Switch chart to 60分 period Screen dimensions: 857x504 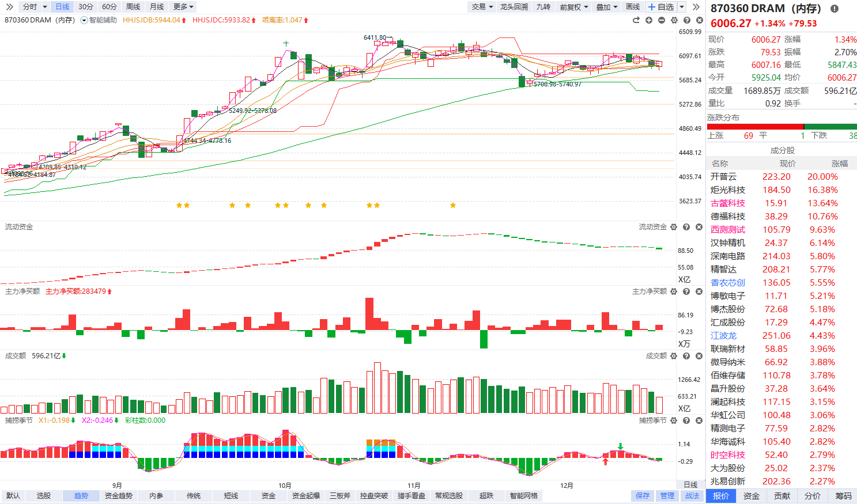click(x=110, y=7)
